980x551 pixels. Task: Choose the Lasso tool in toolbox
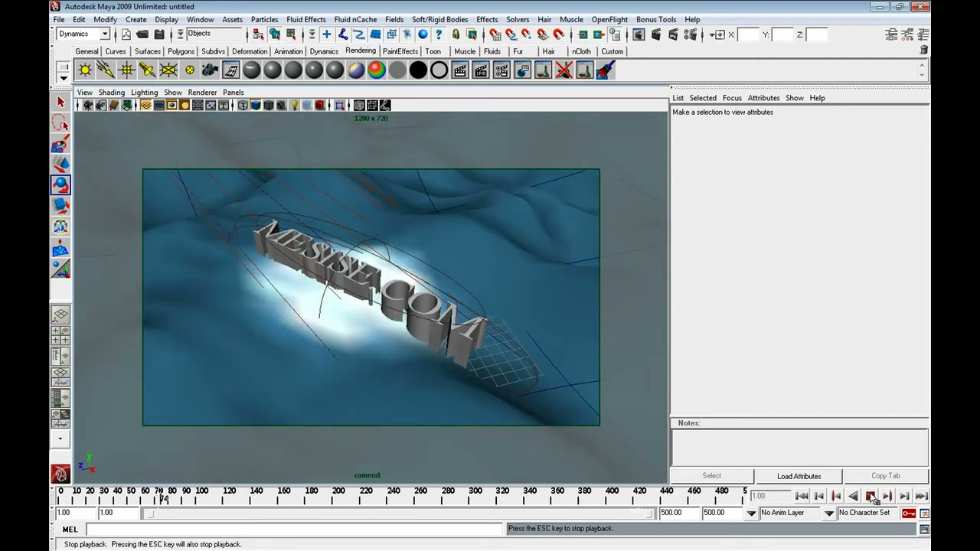pos(60,122)
